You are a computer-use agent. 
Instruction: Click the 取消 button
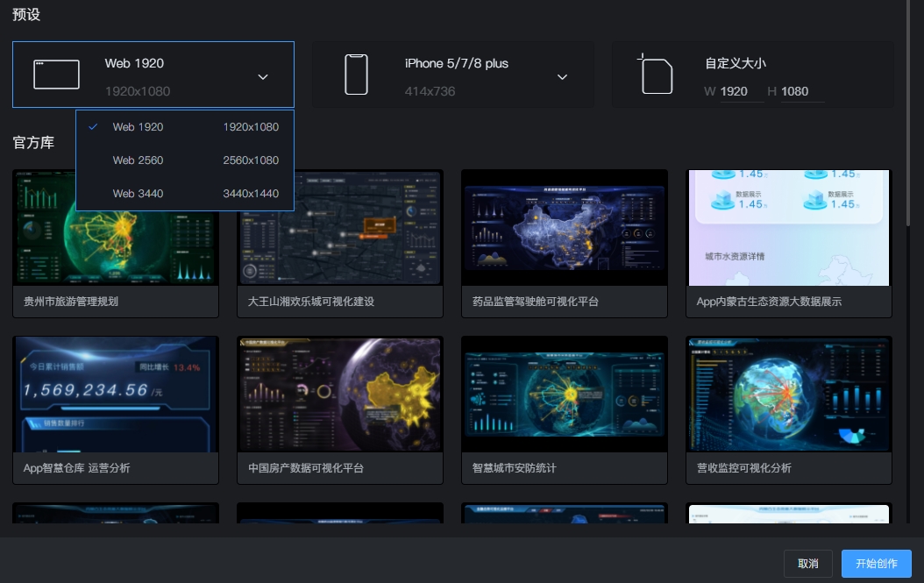pyautogui.click(x=808, y=564)
